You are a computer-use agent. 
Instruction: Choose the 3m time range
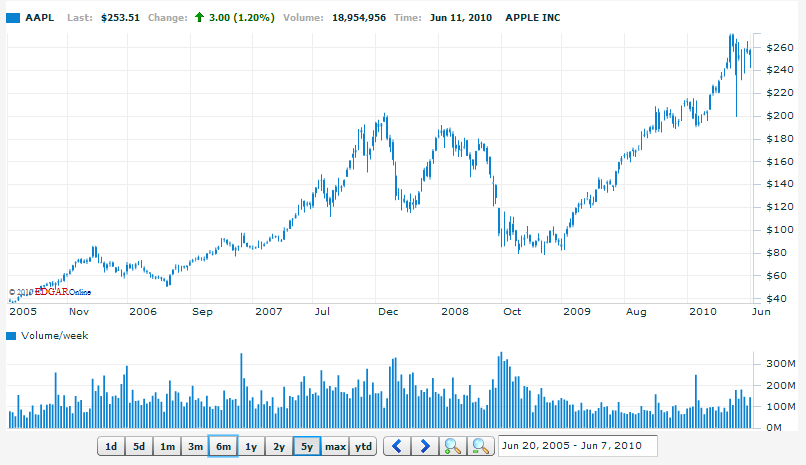(x=195, y=446)
